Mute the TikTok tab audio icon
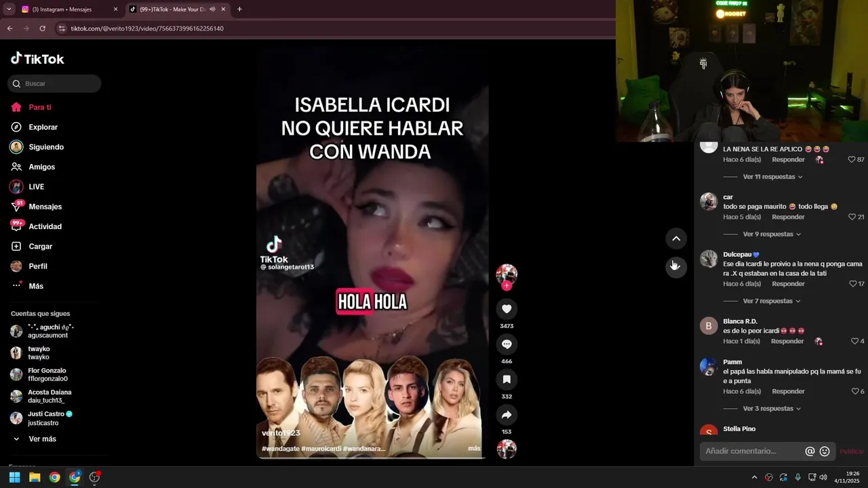The image size is (868, 488). pyautogui.click(x=212, y=9)
